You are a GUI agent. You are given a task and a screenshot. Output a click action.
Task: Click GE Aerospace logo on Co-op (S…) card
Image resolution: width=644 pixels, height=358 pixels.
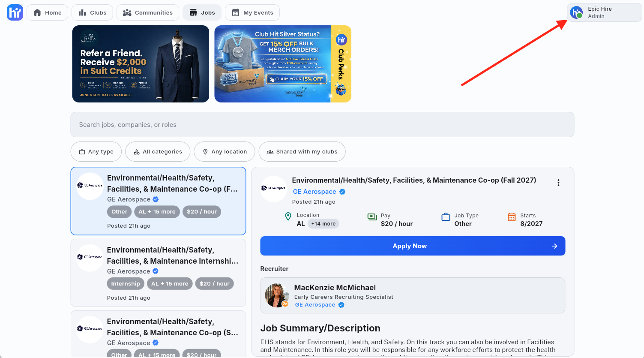90,329
